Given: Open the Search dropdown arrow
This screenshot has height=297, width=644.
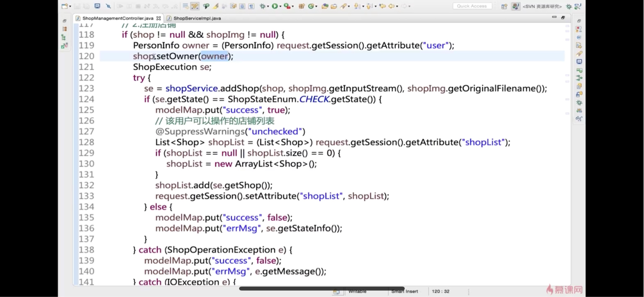Looking at the screenshot, I should [349, 6].
